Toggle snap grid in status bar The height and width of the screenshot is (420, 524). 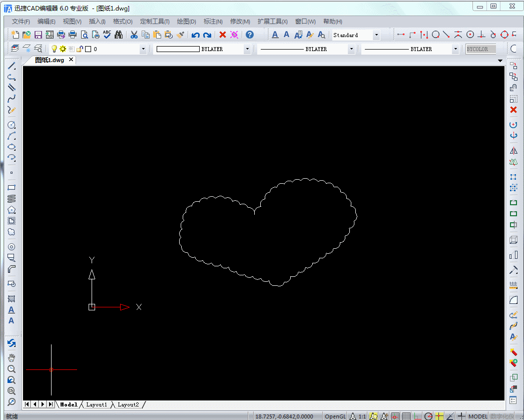pos(395,416)
